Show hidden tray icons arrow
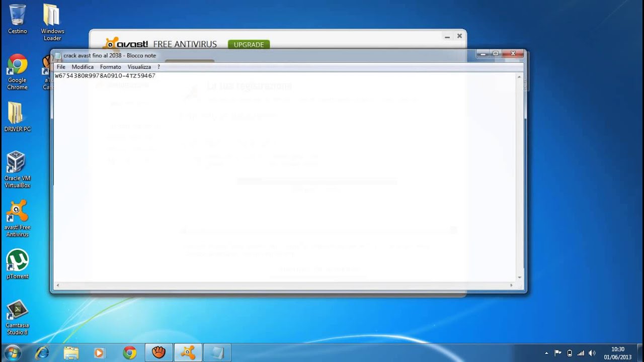This screenshot has height=362, width=644. (x=546, y=353)
